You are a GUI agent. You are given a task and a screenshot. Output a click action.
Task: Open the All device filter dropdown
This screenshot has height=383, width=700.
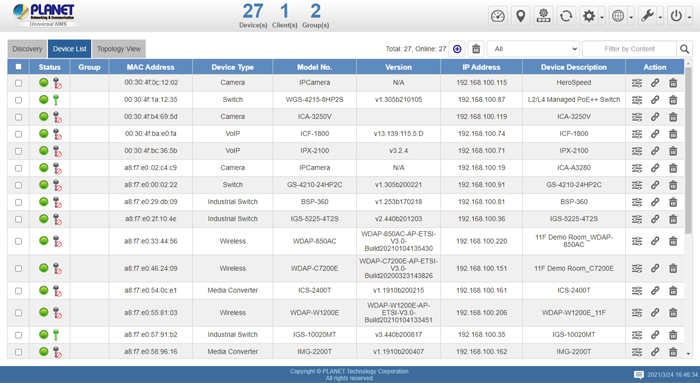tap(533, 49)
